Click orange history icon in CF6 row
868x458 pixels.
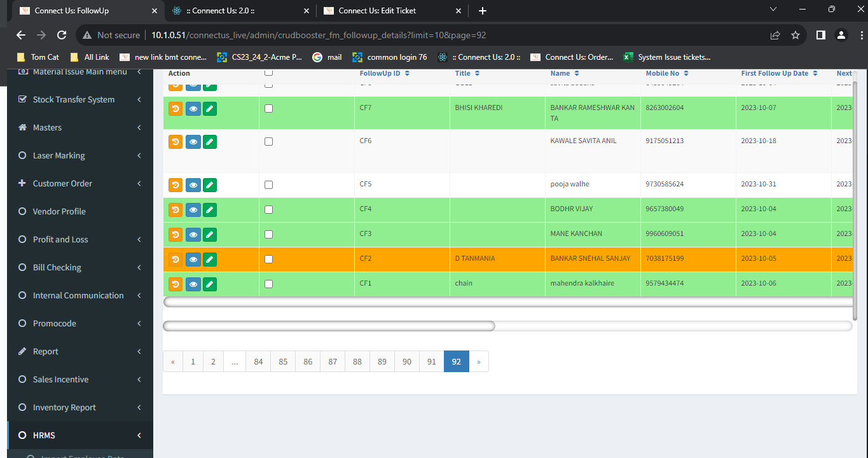click(176, 142)
